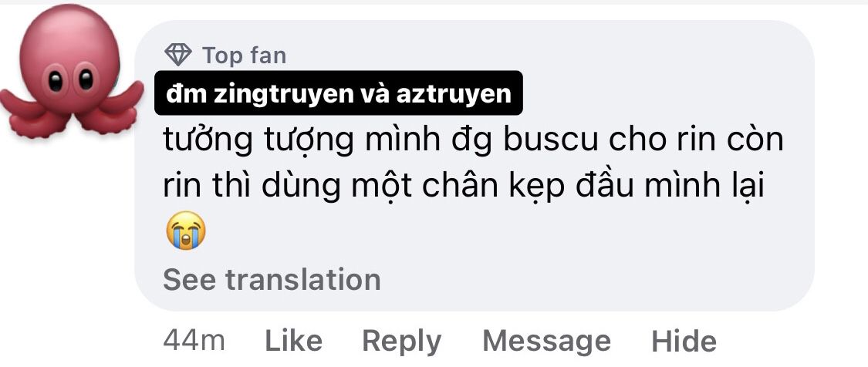
Task: Click "See translation" under the comment
Action: 272,280
